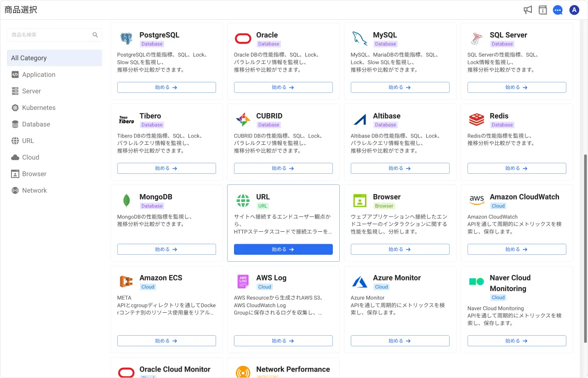Focus the product name search field
Image resolution: width=588 pixels, height=378 pixels.
[x=54, y=34]
